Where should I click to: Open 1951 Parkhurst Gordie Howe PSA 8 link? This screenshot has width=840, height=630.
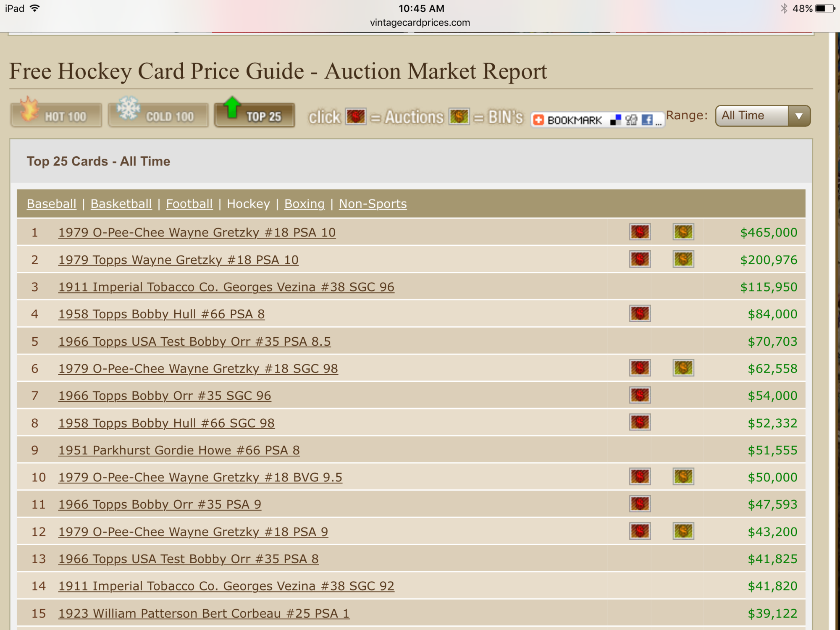tap(179, 450)
